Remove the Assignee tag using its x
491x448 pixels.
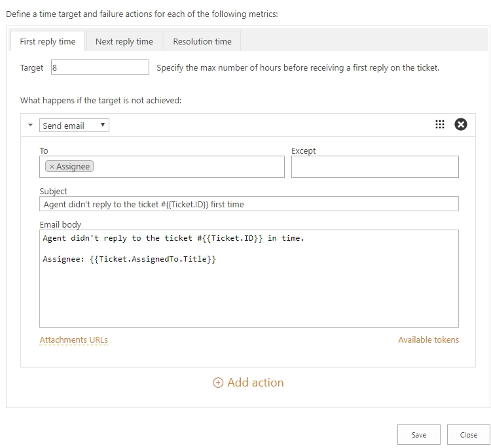tap(52, 167)
